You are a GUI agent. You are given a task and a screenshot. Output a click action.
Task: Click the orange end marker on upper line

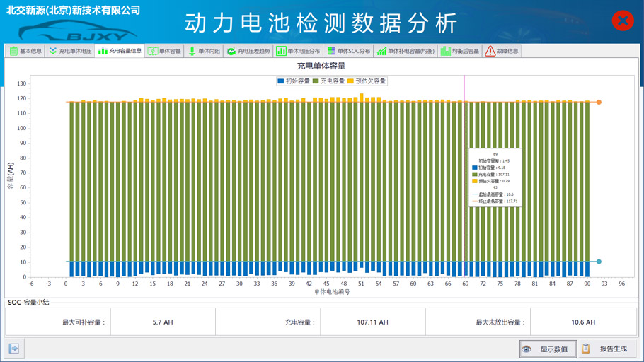(599, 103)
